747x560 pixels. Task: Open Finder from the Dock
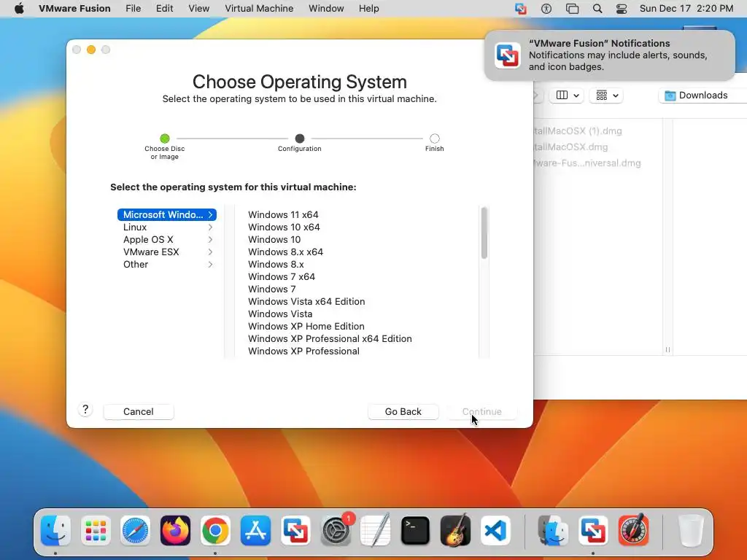(55, 530)
